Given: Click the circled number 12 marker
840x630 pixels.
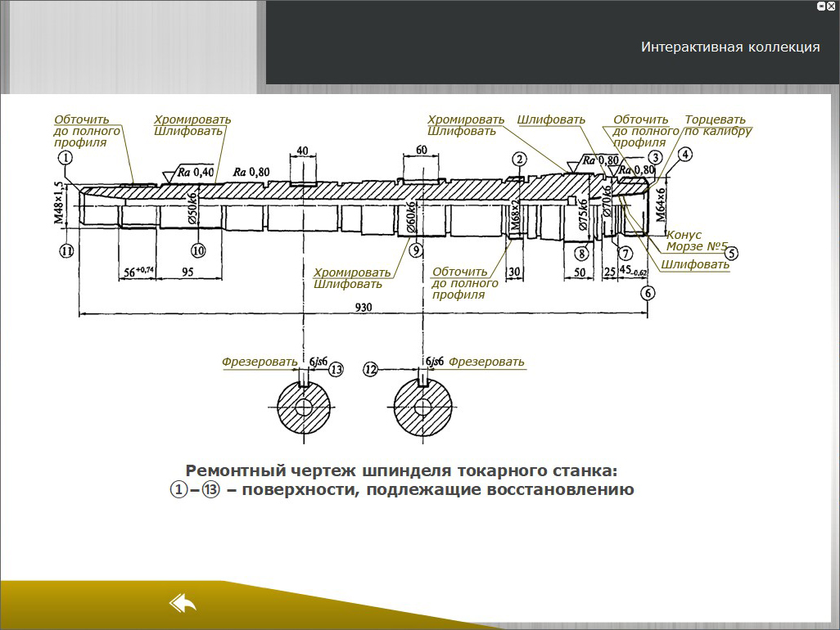Looking at the screenshot, I should click(371, 370).
